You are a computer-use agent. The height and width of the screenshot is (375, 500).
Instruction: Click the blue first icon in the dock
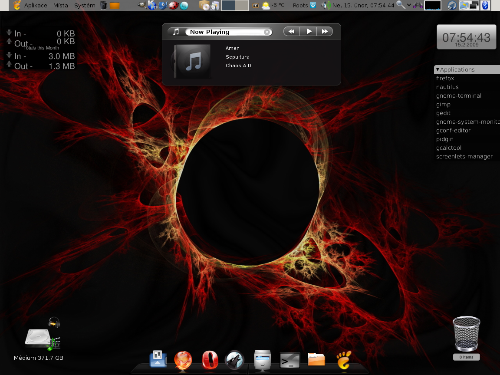click(x=158, y=359)
